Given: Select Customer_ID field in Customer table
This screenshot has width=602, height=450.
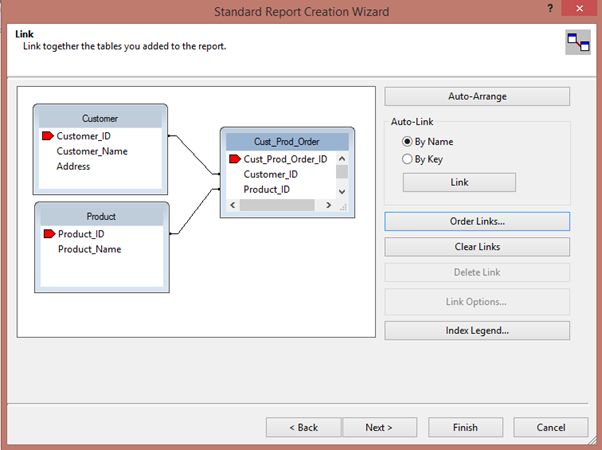Looking at the screenshot, I should coord(83,136).
